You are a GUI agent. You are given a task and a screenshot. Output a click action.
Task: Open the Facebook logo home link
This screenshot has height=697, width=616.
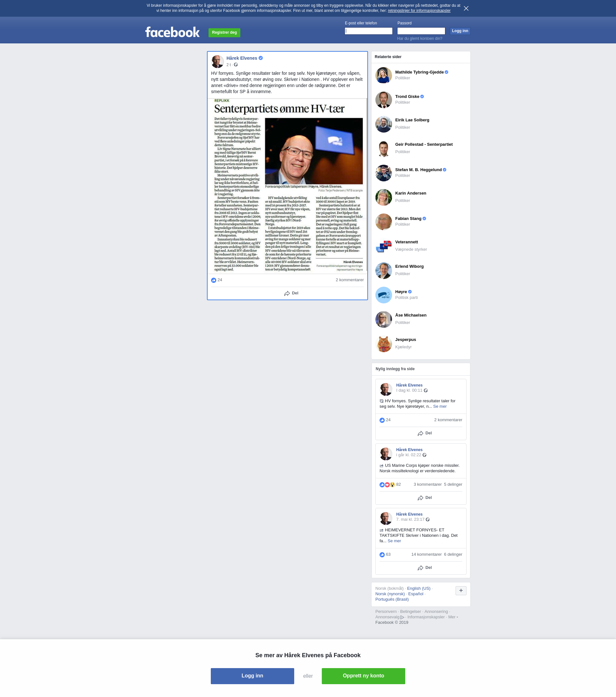pyautogui.click(x=172, y=32)
